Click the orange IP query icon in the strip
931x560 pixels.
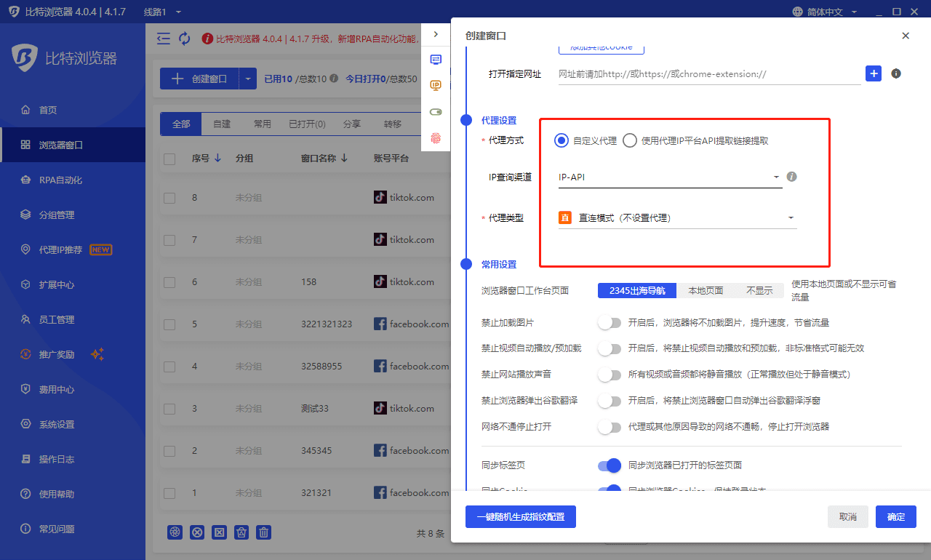[x=435, y=85]
